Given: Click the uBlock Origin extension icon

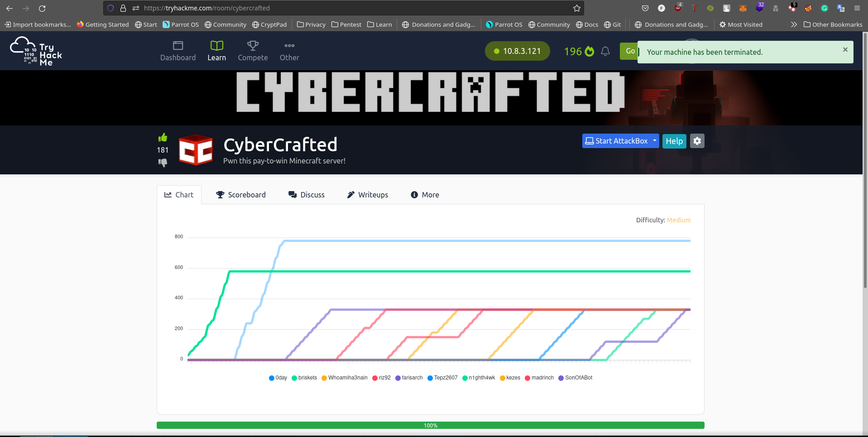Looking at the screenshot, I should point(678,8).
